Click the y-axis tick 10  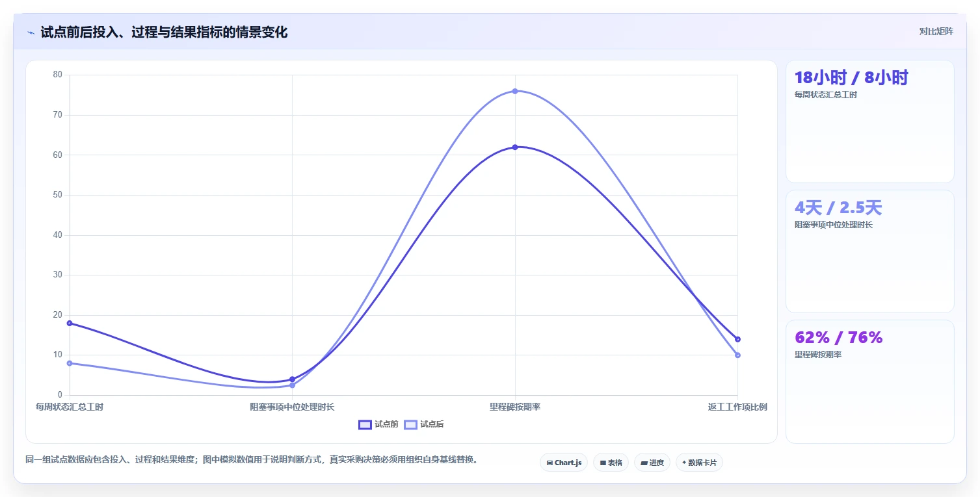pos(58,355)
